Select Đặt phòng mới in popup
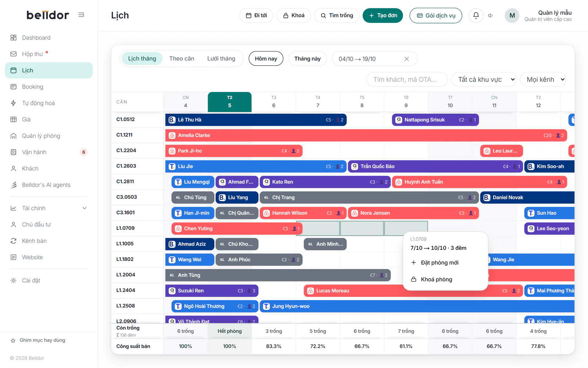 pos(445,263)
